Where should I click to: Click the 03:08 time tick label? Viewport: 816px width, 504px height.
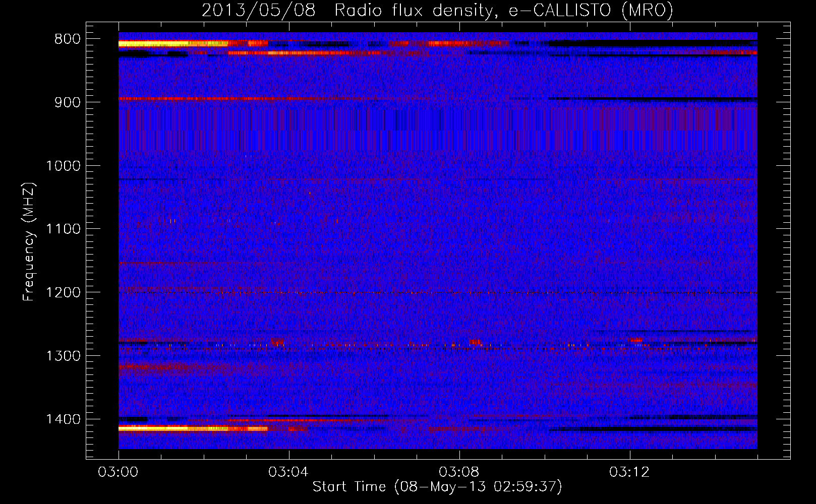click(x=459, y=472)
